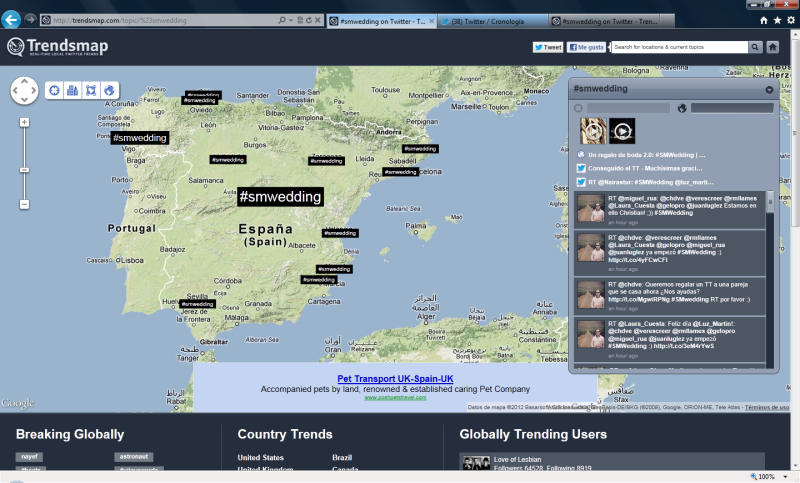Screen dimensions: 800x483
Task: Stop loading with the address bar X
Action: pyautogui.click(x=317, y=20)
